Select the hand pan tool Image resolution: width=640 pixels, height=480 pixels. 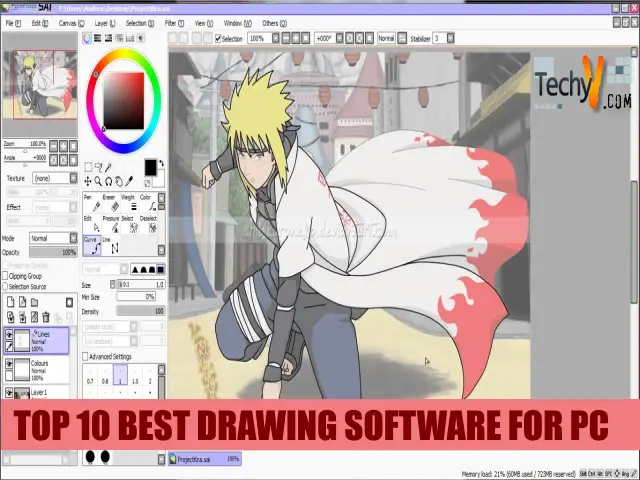(x=119, y=181)
